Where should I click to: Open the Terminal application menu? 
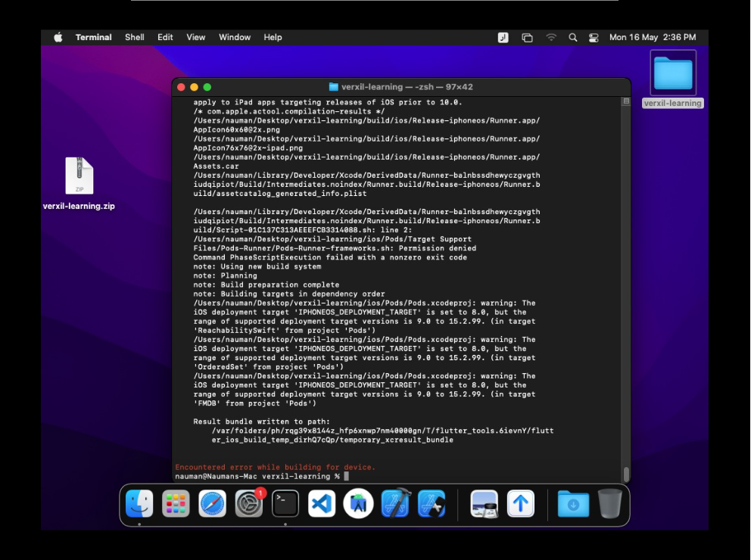point(93,37)
